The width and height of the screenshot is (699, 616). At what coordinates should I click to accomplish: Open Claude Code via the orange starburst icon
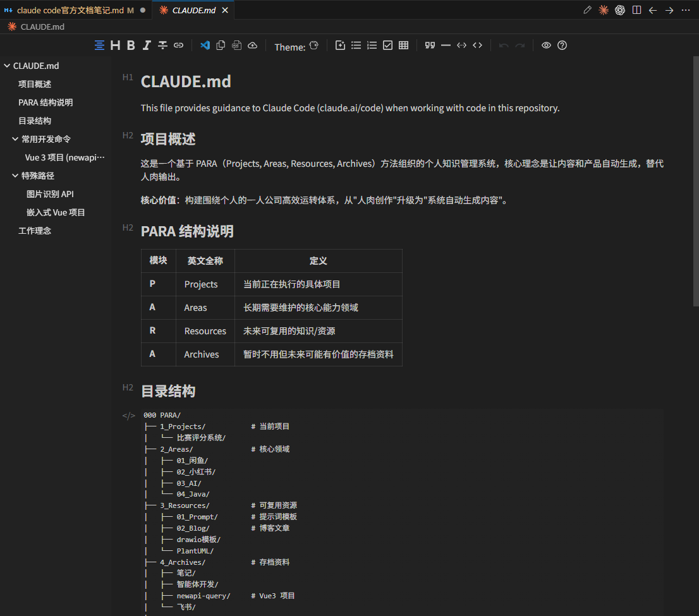604,10
